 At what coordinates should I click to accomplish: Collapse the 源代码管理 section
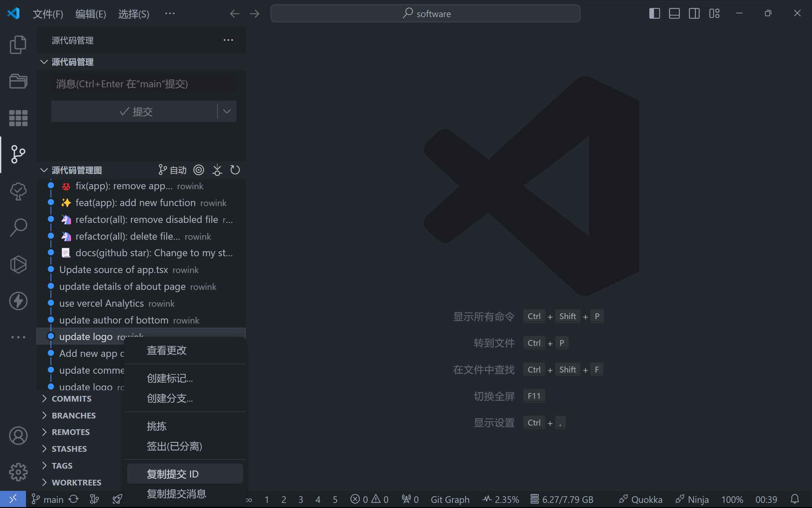point(141,62)
